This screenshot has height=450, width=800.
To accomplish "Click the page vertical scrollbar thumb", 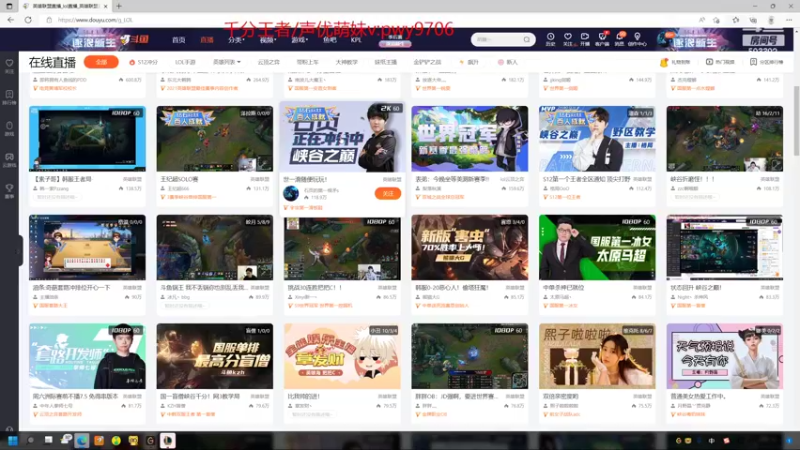I will pos(796,121).
